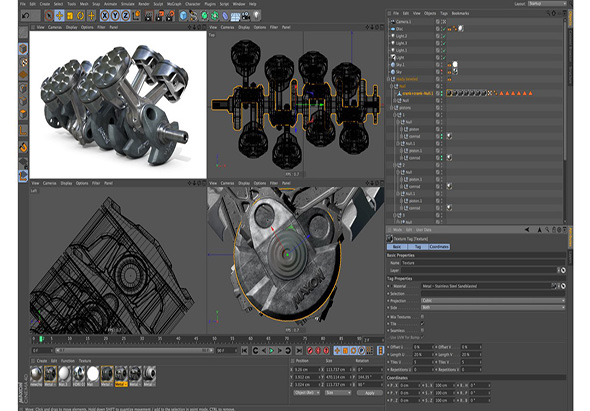The image size is (590, 411).
Task: Select the Live Selection arrow tool
Action: (49, 15)
